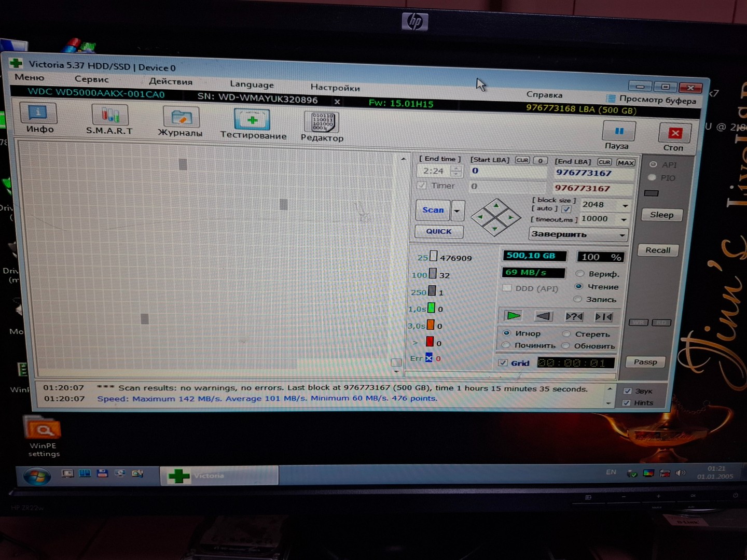Open the Language menu
The height and width of the screenshot is (560, 747).
tap(252, 85)
